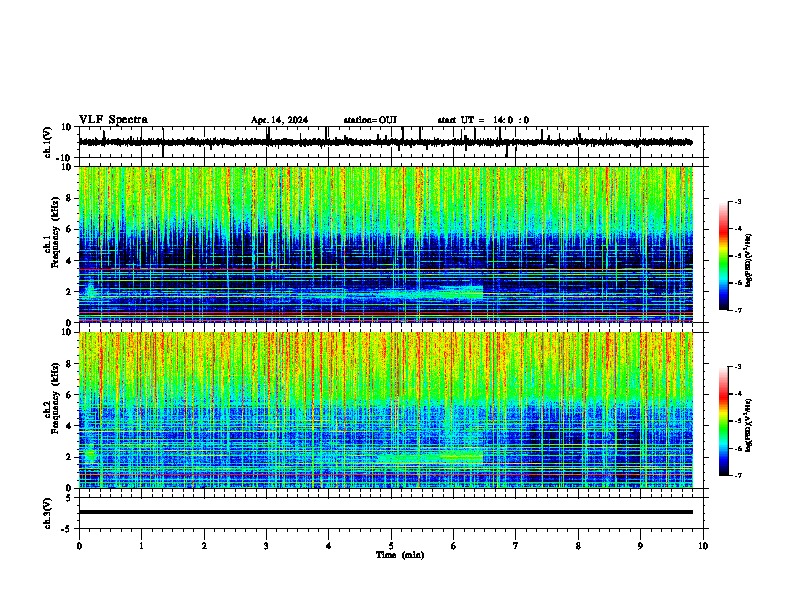Click the ch.1(V) waveform axis label
The height and width of the screenshot is (612, 792).
pos(47,142)
